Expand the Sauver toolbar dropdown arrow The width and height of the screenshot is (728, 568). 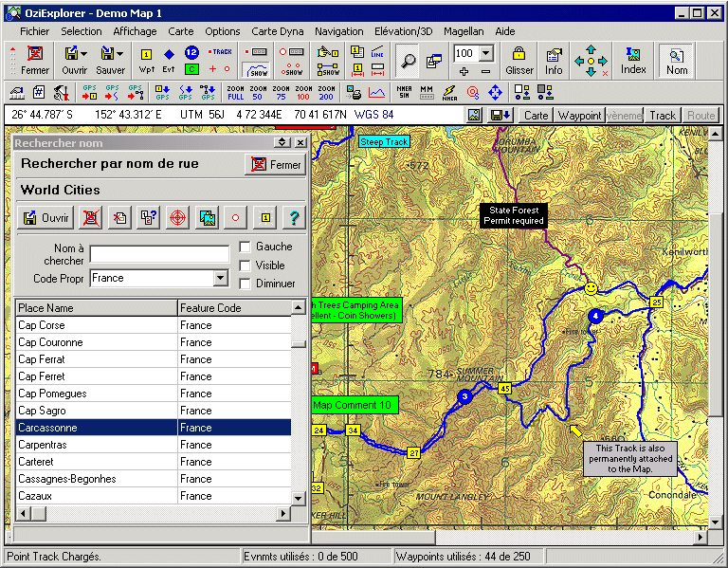(x=119, y=54)
